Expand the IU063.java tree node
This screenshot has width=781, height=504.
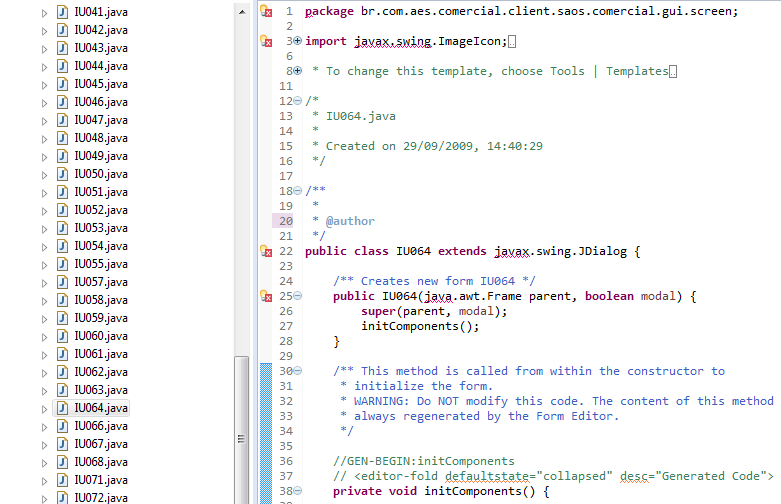click(x=44, y=391)
